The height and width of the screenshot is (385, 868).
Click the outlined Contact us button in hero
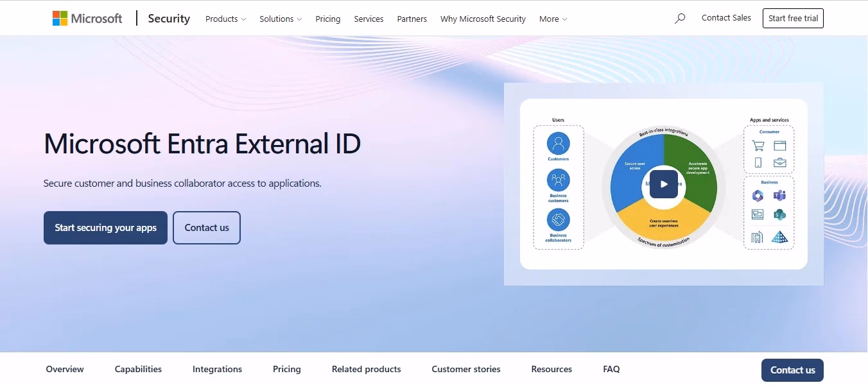207,228
